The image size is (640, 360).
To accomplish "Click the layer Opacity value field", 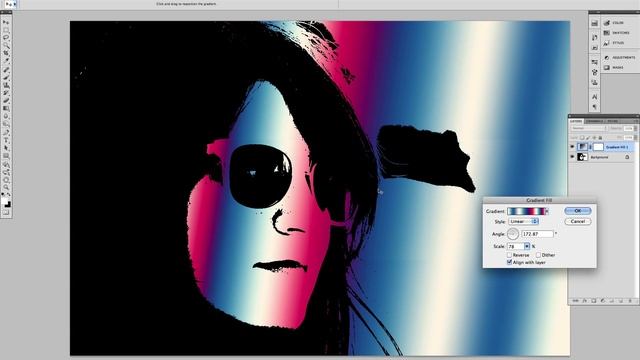I will pyautogui.click(x=628, y=129).
